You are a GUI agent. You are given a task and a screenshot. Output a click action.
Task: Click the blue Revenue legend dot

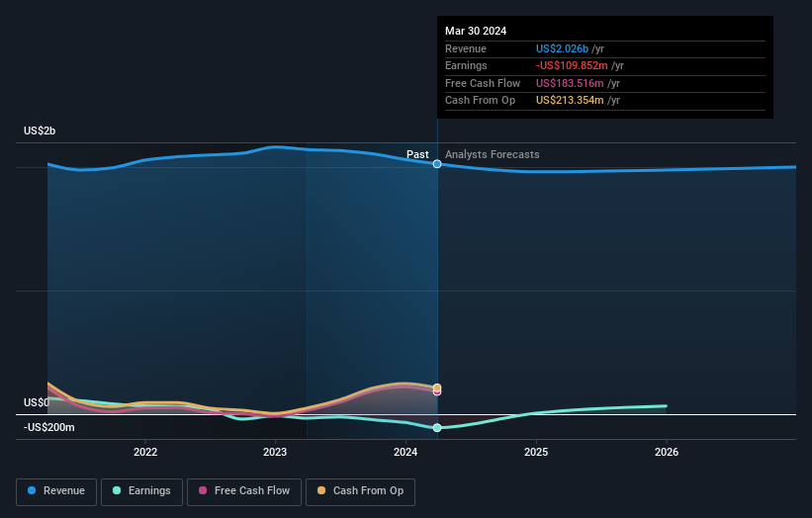[x=32, y=490]
